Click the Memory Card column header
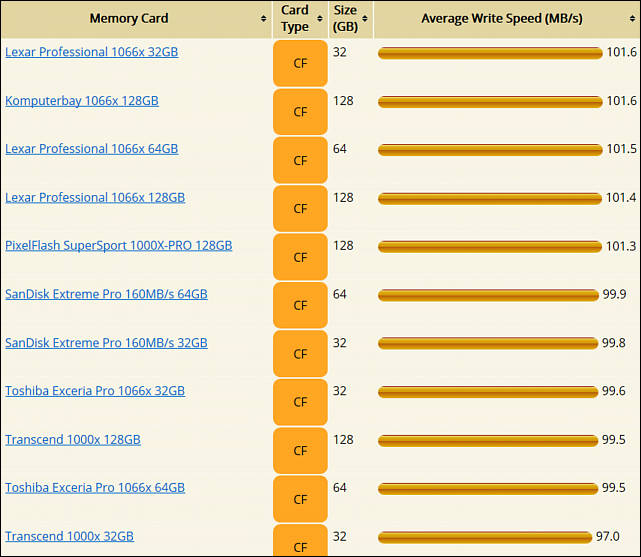 click(136, 19)
